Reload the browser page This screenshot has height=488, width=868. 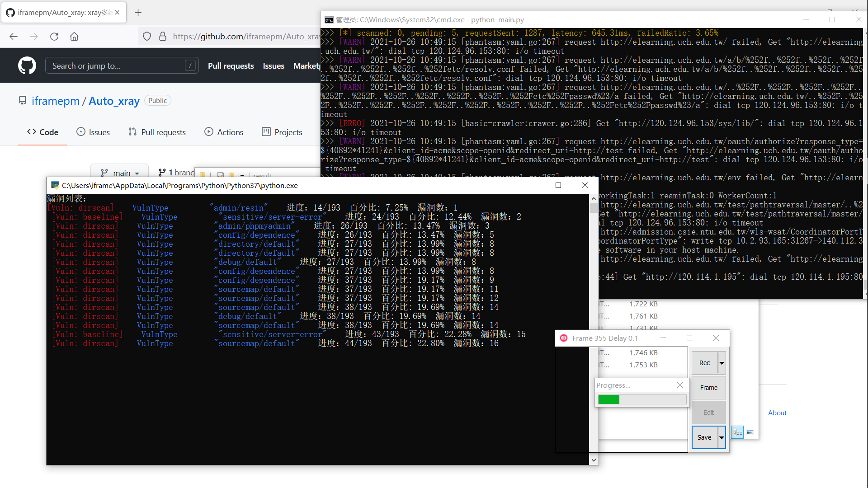coord(54,37)
